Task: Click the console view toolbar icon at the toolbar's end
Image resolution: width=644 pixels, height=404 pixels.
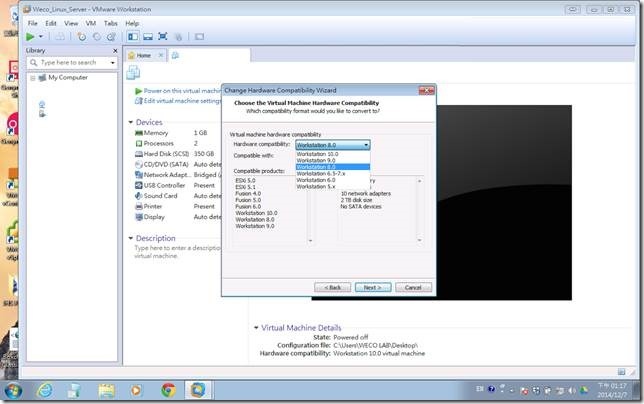Action: point(199,37)
